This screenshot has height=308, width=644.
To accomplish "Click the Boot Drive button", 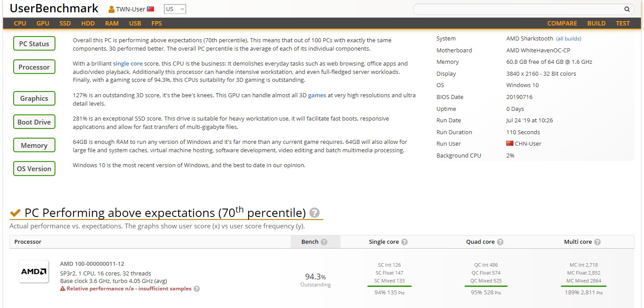I will 34,122.
